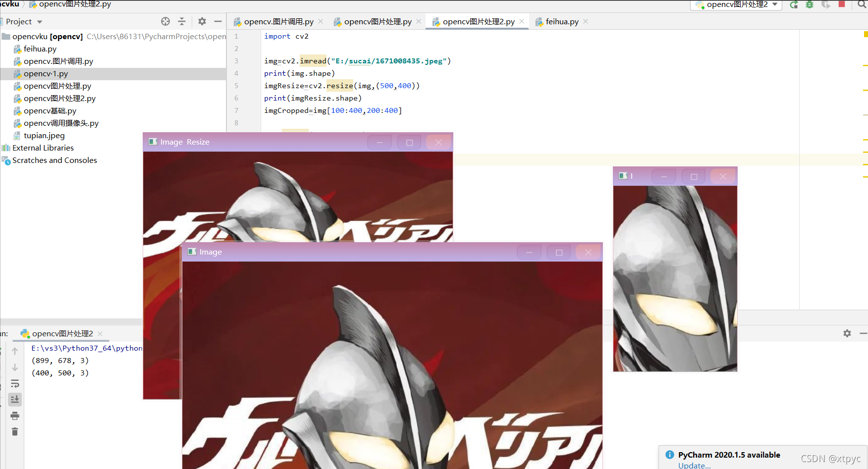The height and width of the screenshot is (469, 868).
Task: Stop the running program with the red square
Action: click(842, 4)
